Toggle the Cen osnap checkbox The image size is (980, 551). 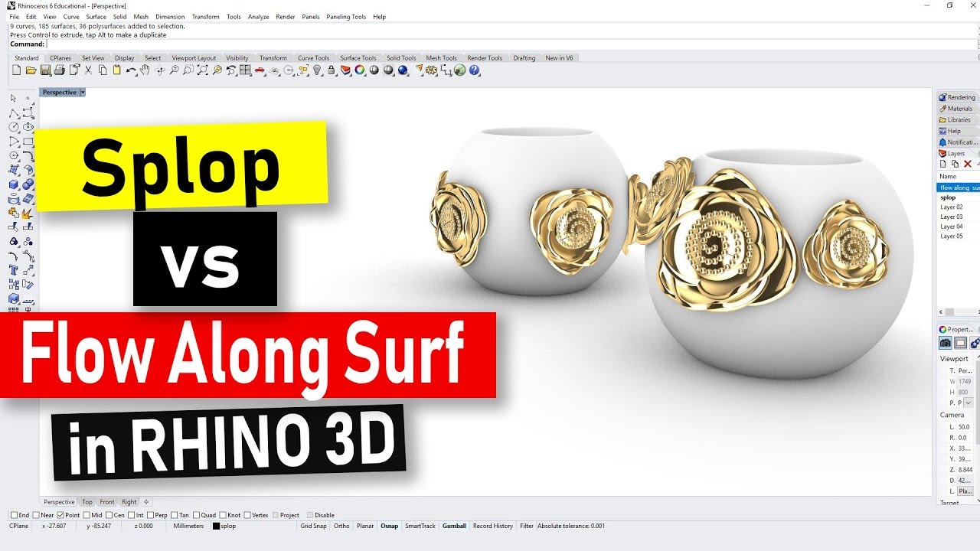pyautogui.click(x=109, y=515)
